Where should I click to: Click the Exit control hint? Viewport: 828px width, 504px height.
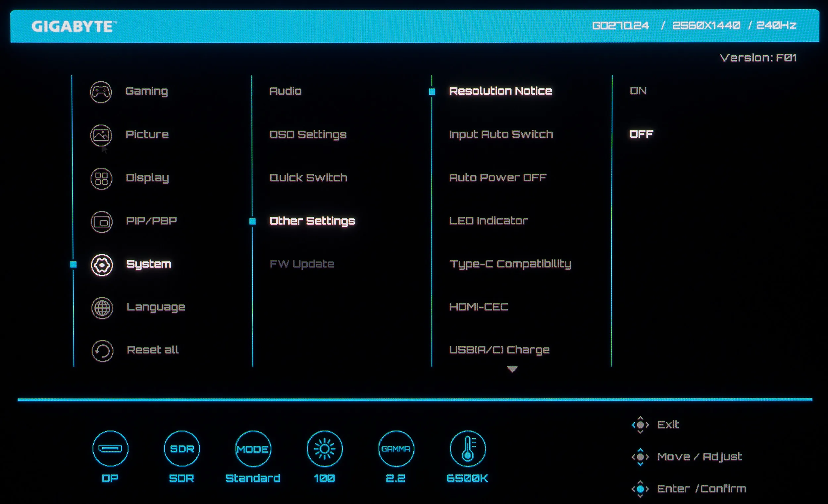tap(668, 425)
